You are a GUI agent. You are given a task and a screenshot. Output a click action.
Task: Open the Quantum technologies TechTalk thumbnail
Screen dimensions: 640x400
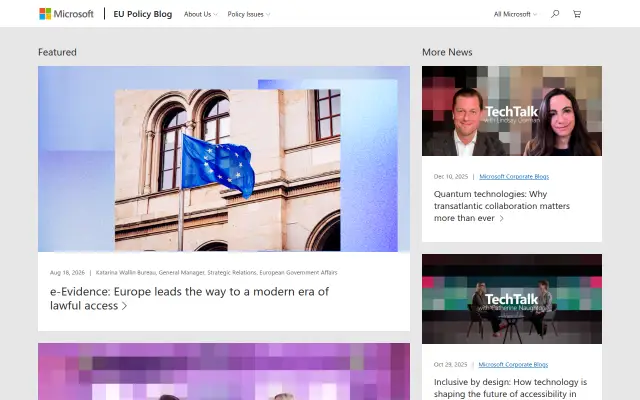point(511,111)
